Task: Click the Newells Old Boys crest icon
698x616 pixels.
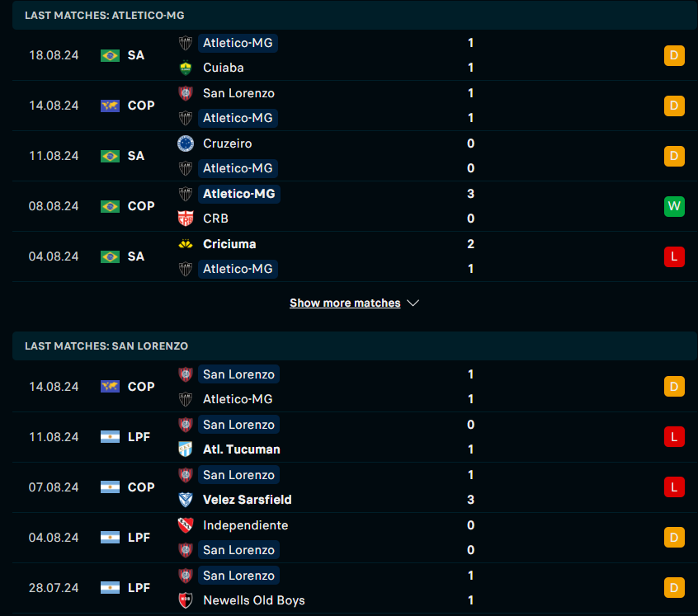Action: (185, 600)
